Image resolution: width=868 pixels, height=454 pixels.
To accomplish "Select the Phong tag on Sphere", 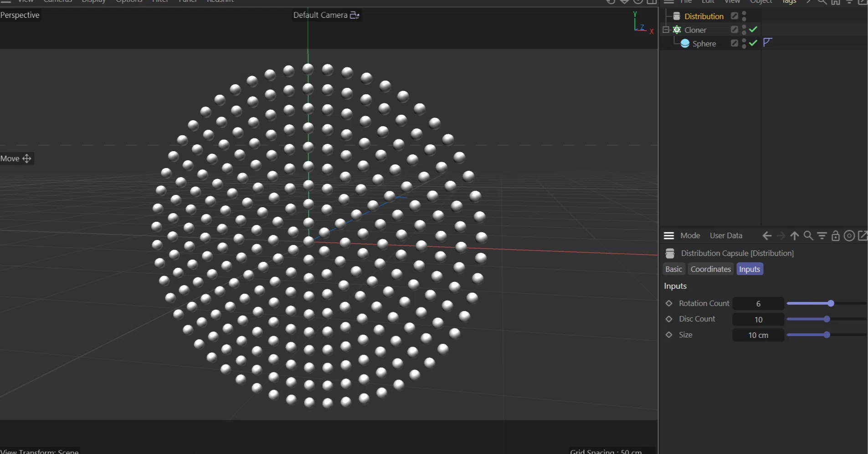I will (x=768, y=42).
